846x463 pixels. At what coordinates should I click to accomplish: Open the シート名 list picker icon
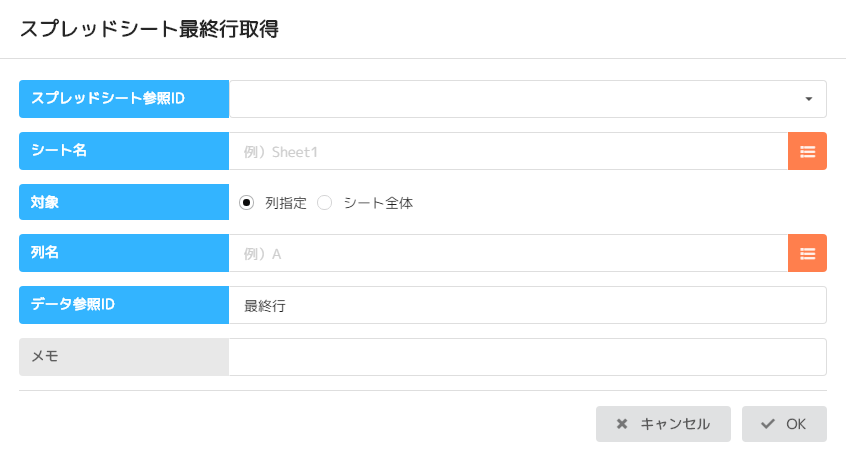[807, 151]
